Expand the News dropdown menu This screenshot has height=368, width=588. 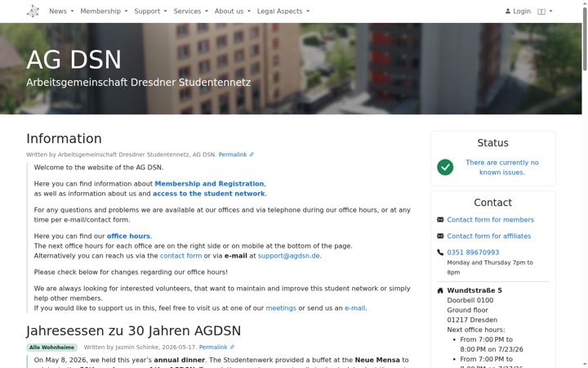[x=61, y=11]
